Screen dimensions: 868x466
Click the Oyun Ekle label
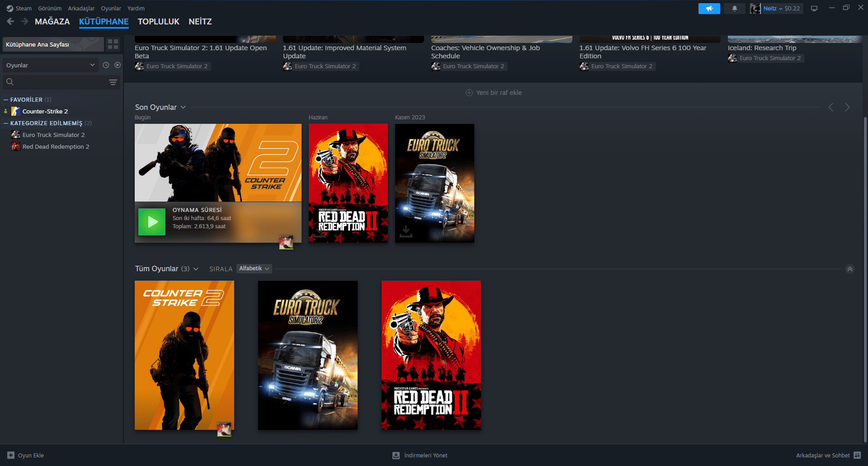[31, 455]
